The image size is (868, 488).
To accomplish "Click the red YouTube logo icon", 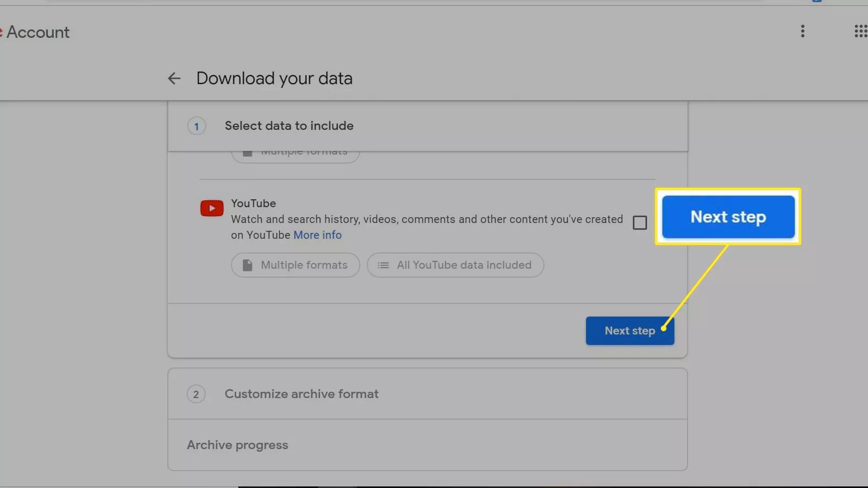I will (x=211, y=208).
